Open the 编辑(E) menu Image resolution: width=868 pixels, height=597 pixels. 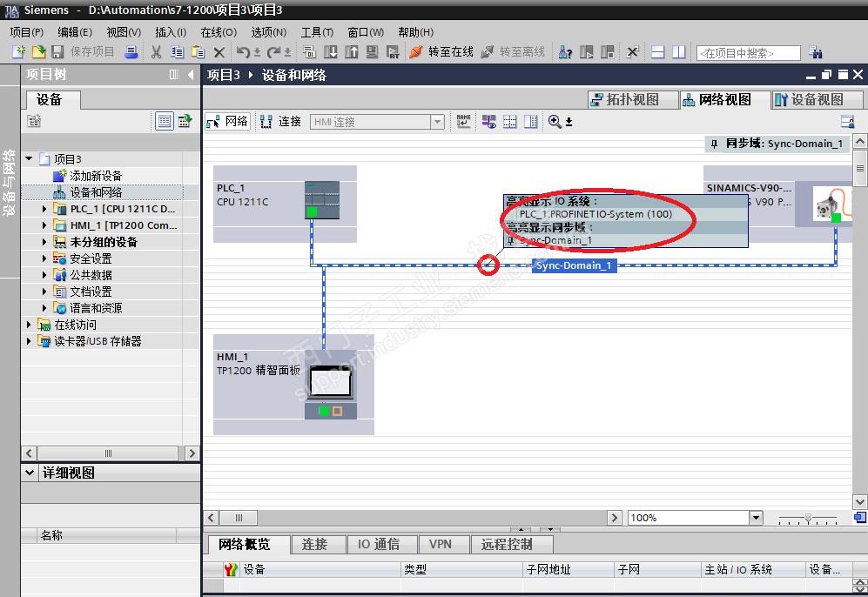[75, 32]
